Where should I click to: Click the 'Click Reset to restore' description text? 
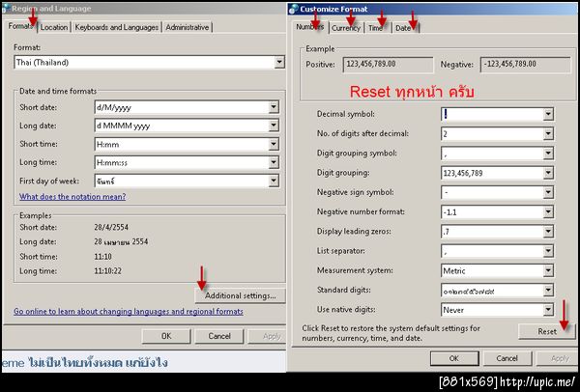(x=391, y=333)
